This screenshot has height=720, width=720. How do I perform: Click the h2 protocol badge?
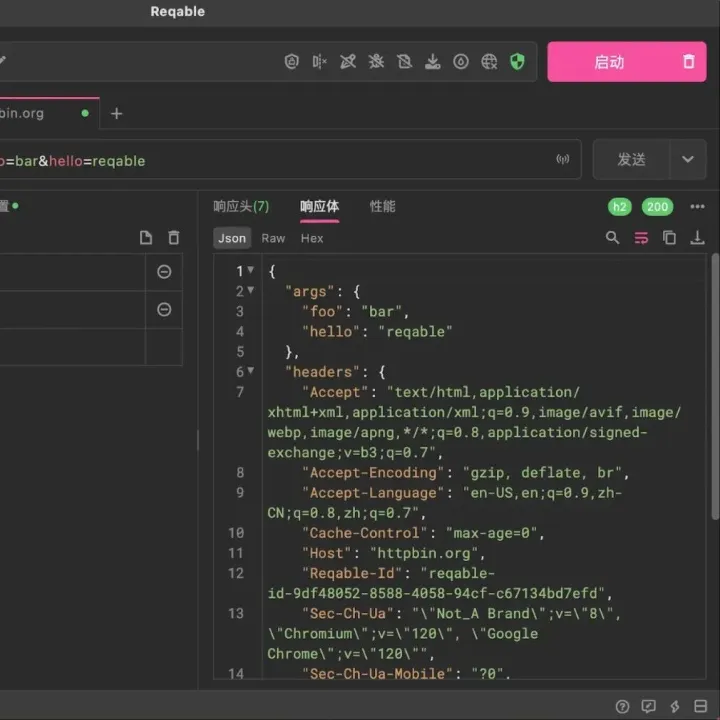point(619,207)
